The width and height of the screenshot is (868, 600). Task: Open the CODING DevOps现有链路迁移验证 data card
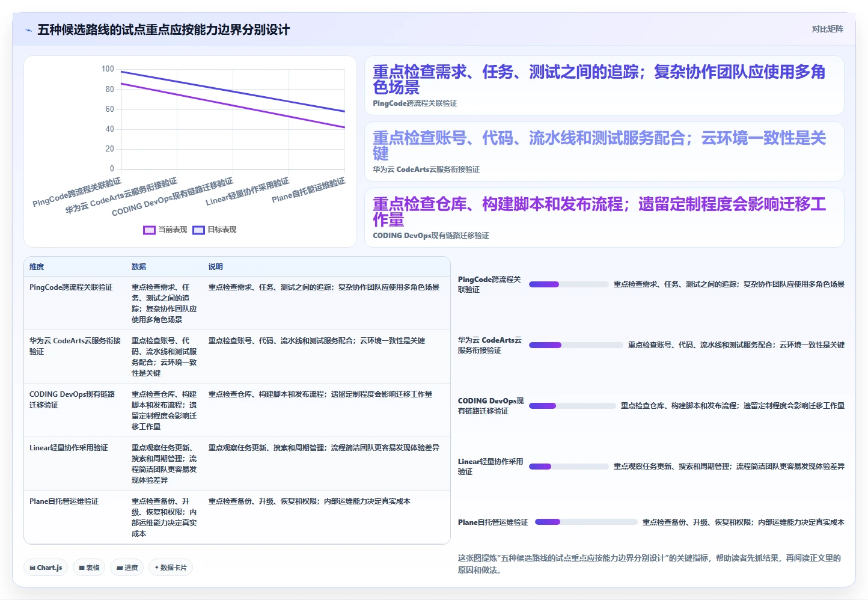pyautogui.click(x=604, y=218)
